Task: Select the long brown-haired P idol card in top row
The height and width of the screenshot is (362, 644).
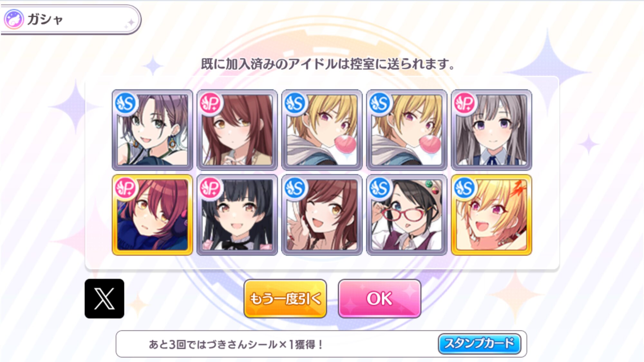Action: click(x=237, y=130)
